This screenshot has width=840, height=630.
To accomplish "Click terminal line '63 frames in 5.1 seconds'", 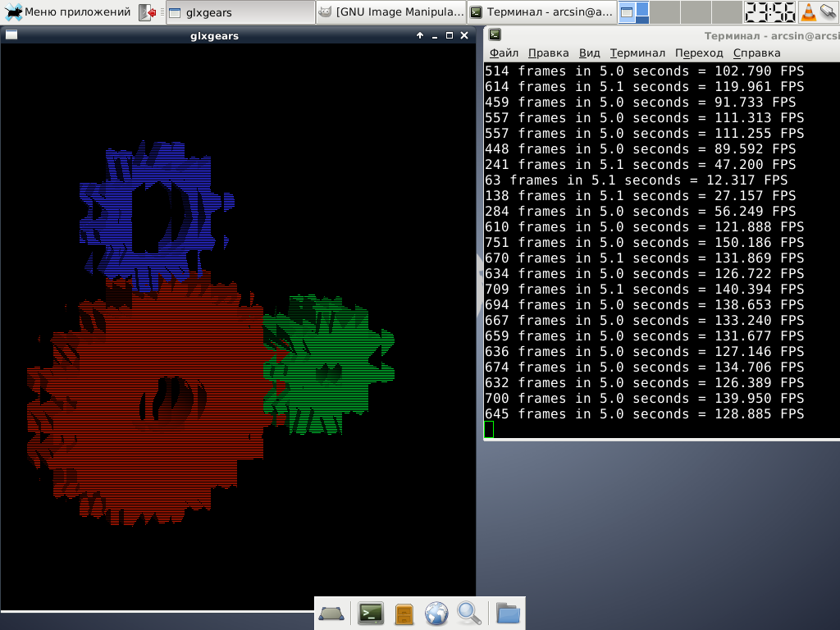I will pos(636,180).
